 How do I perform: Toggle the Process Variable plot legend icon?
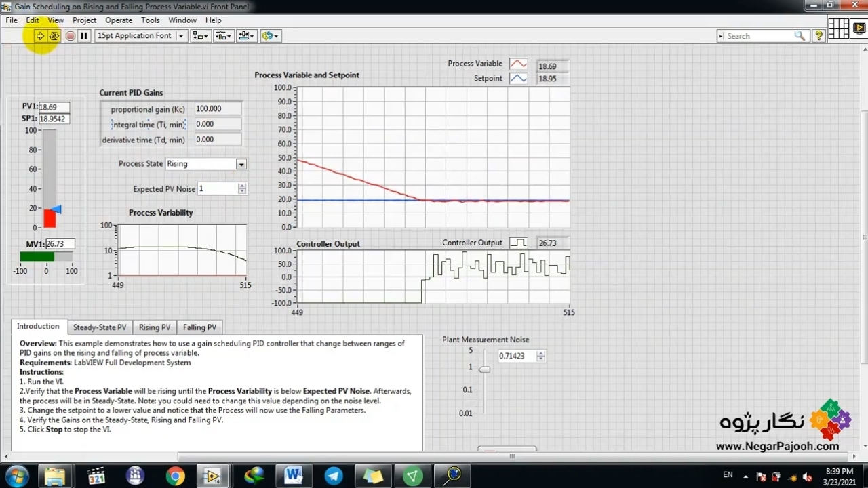[518, 64]
